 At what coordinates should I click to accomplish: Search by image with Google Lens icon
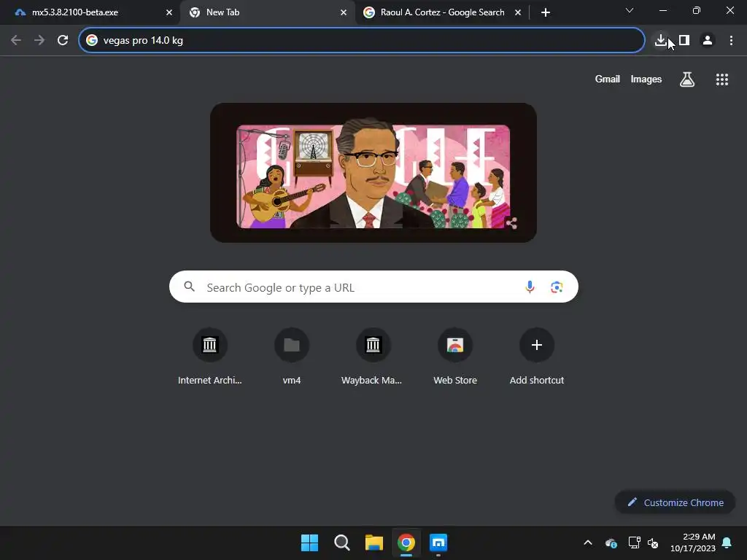tap(557, 287)
